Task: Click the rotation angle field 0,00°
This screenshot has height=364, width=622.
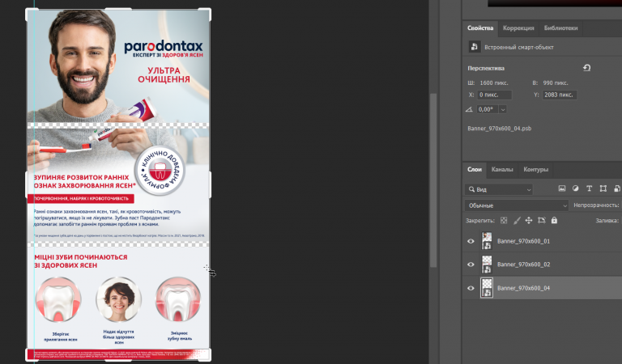Action: point(488,109)
